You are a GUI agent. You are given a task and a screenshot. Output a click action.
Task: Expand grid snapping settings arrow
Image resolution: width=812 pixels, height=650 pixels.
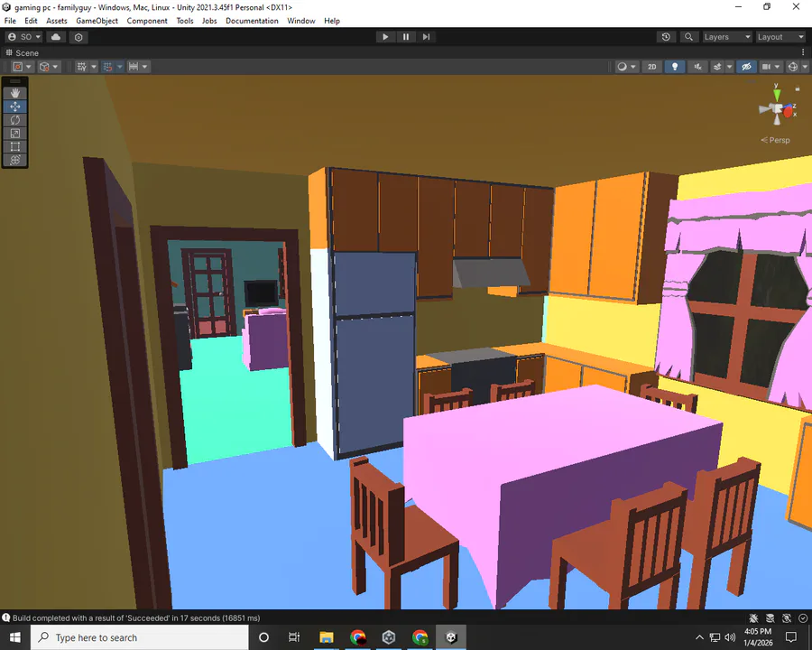(x=120, y=66)
